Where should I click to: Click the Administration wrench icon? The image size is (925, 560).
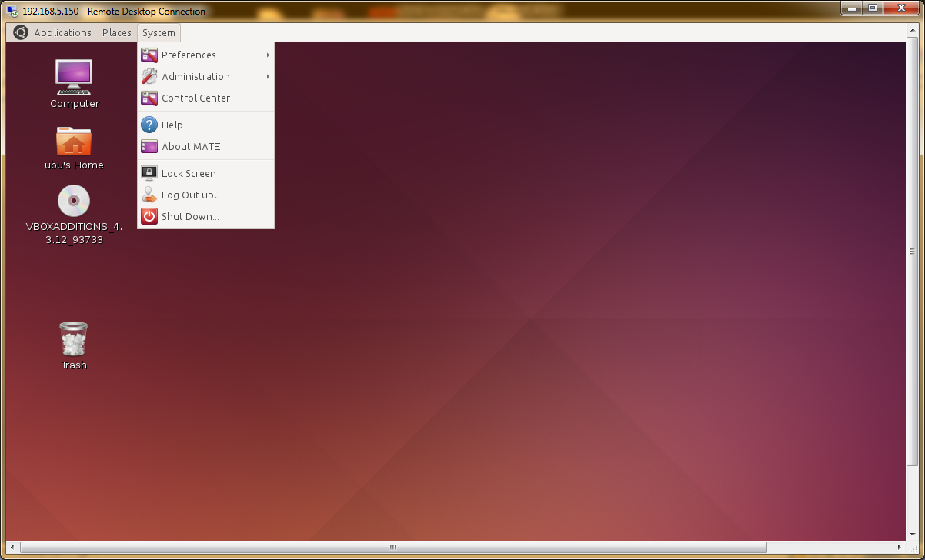coord(149,77)
